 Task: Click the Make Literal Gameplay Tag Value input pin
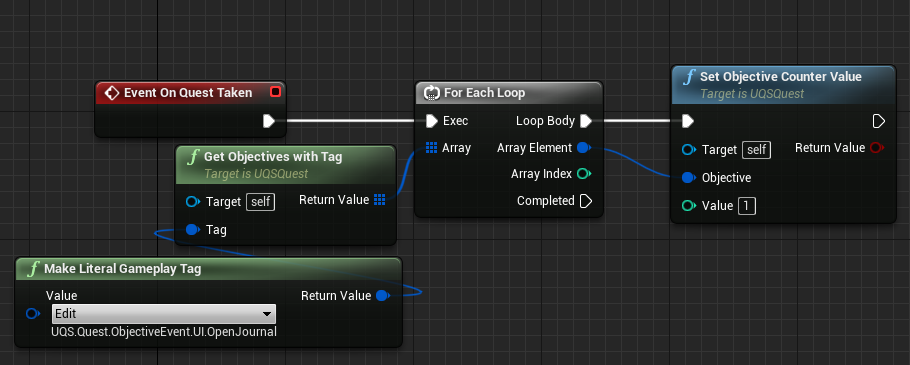click(x=32, y=313)
